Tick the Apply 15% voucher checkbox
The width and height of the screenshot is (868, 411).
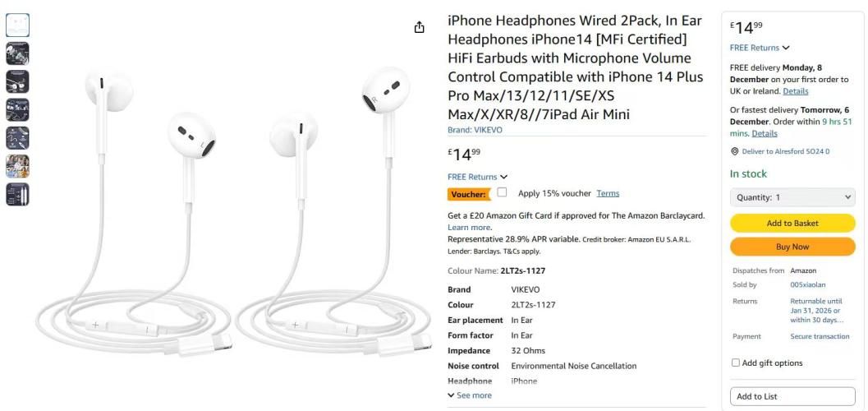pos(502,192)
